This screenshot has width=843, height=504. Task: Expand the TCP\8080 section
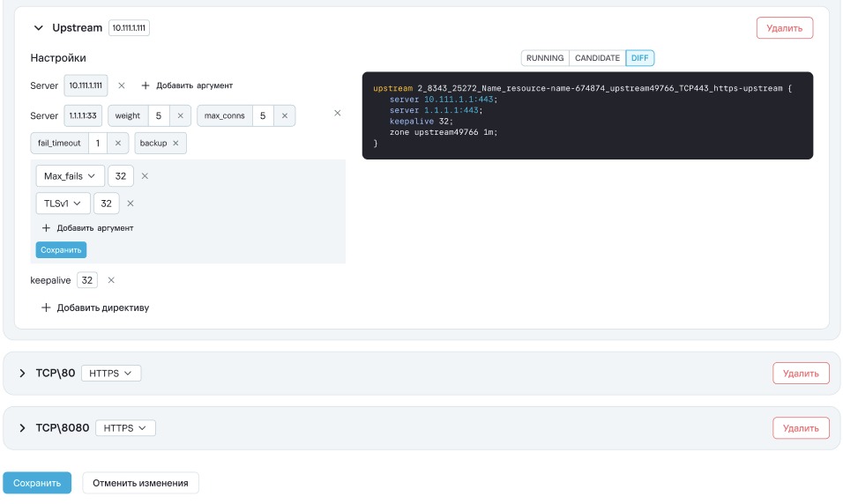pos(22,428)
